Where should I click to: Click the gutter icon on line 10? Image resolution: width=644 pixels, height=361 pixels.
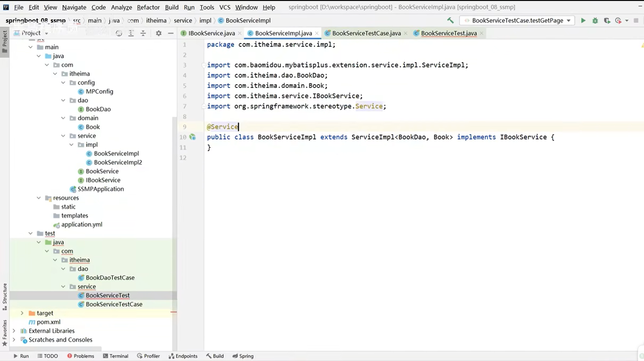click(192, 137)
